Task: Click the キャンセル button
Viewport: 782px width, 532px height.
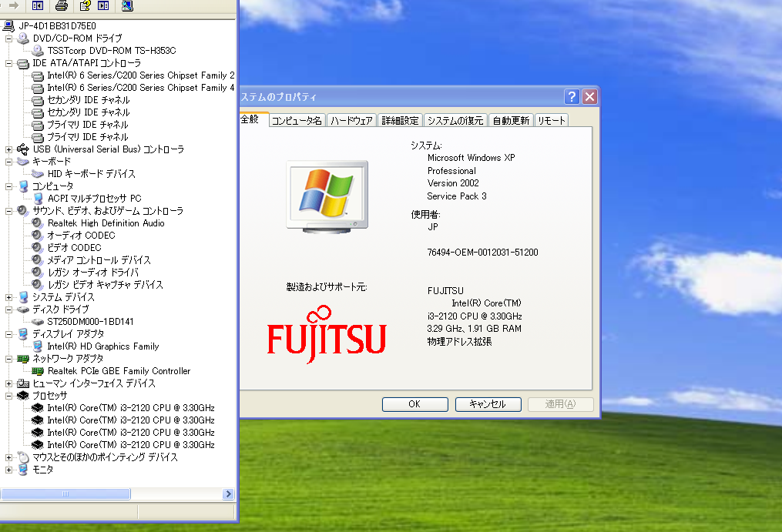Action: click(x=488, y=404)
